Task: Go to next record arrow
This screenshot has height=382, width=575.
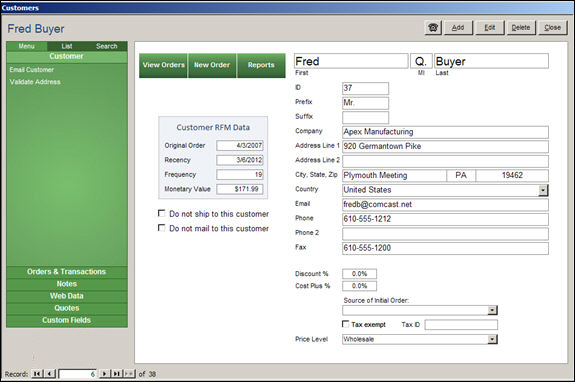Action: coord(105,374)
